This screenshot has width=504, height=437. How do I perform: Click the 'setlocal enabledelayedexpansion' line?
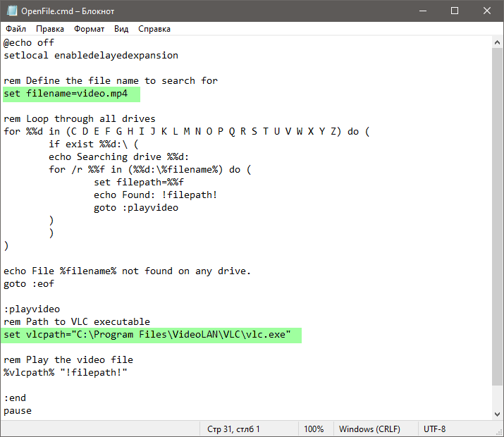[x=91, y=56]
